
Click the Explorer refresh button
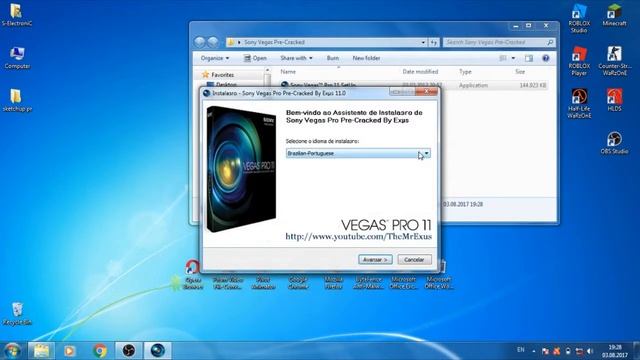tap(434, 42)
